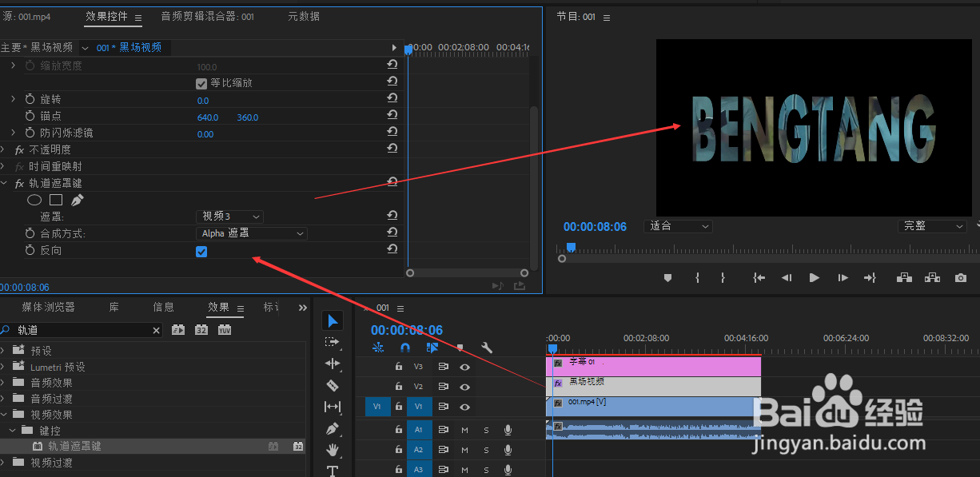Open 适合 zoom level dropdown
The image size is (980, 477).
tap(678, 226)
